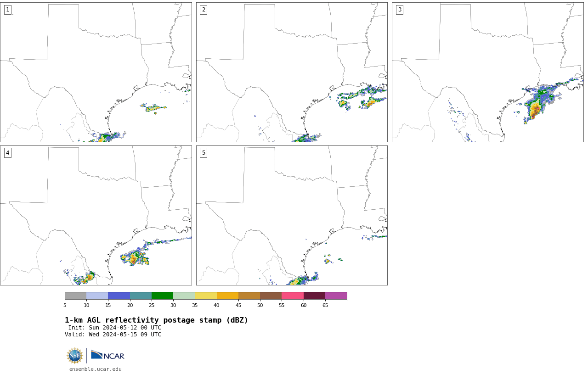
Task: Click the purple 65+ dBZ swatch
Action: pyautogui.click(x=336, y=296)
